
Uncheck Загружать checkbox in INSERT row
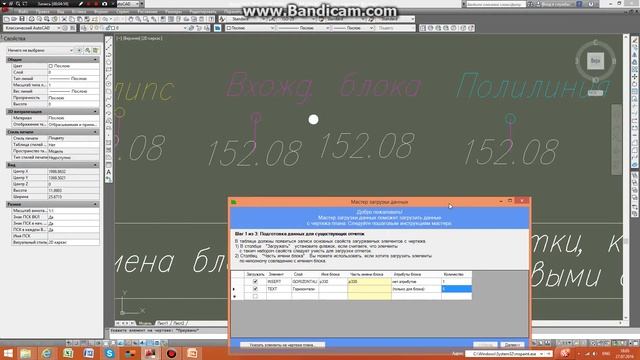[255, 282]
